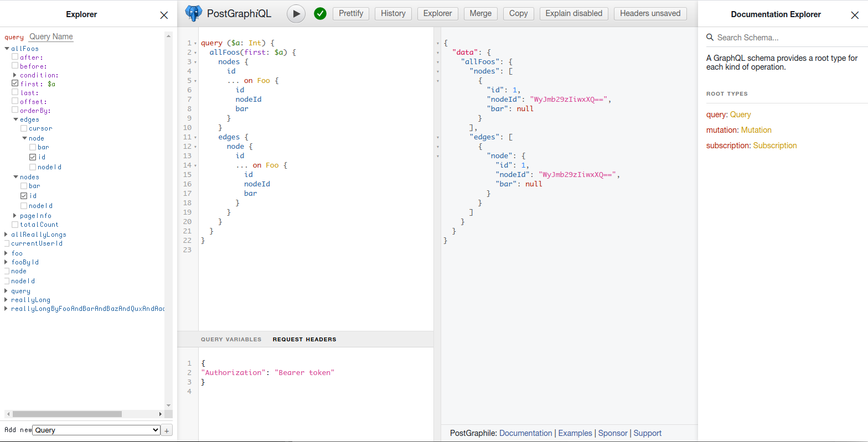Open the 'Add new Query' dropdown
Screen dimensions: 868x442
(96, 430)
